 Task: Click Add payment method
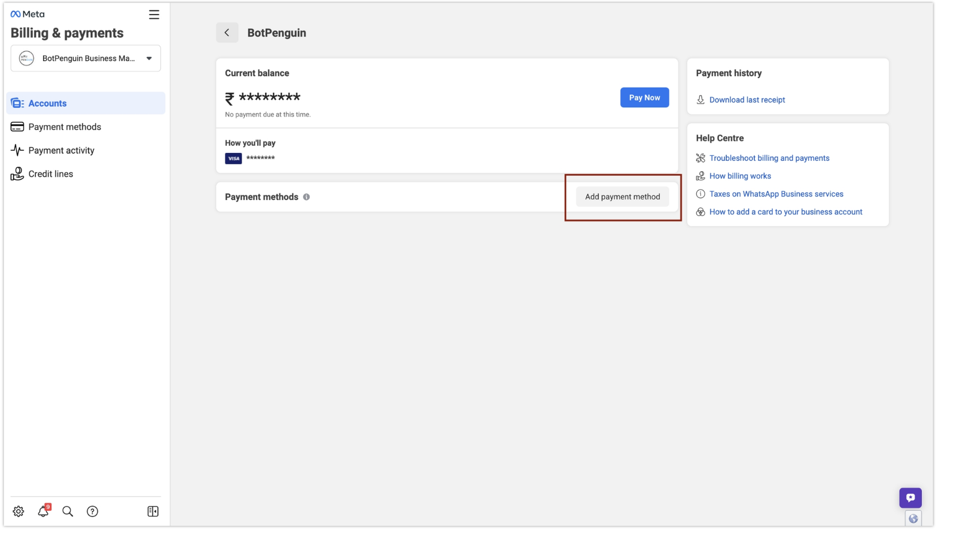pyautogui.click(x=622, y=197)
